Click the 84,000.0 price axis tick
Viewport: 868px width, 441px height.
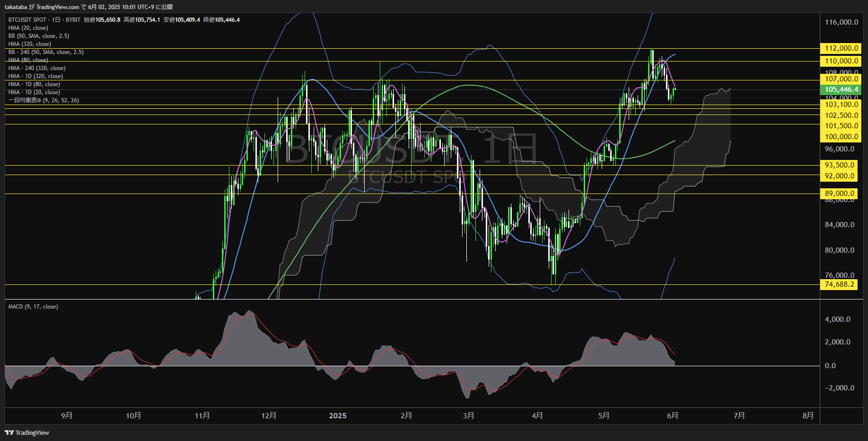[840, 225]
